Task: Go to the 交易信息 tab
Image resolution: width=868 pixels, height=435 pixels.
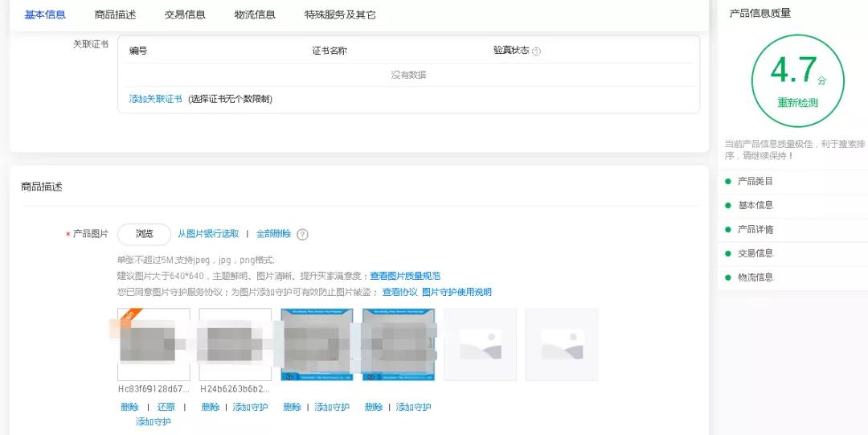Action: [x=185, y=15]
